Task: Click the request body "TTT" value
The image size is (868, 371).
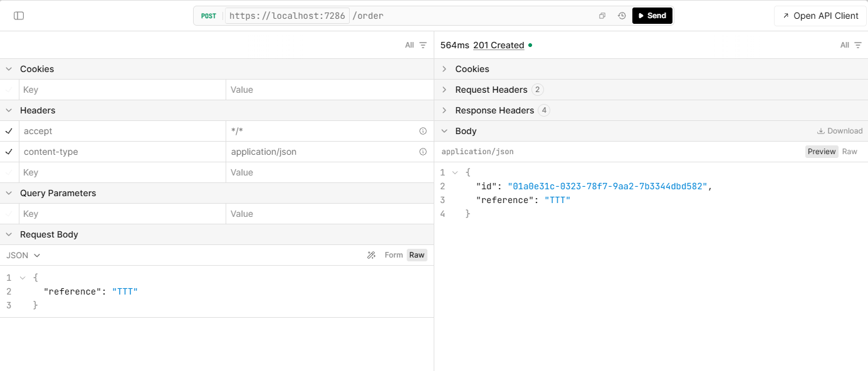Action: [x=125, y=291]
